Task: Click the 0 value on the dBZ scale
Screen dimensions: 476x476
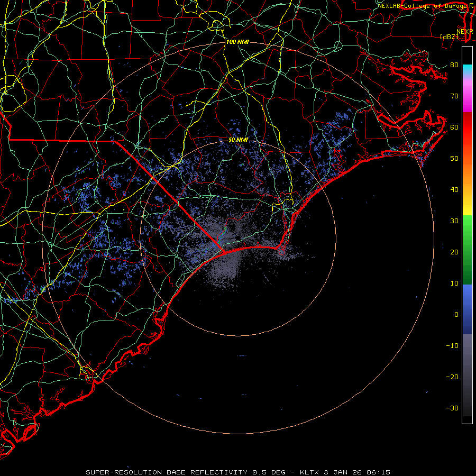Action: pos(456,315)
